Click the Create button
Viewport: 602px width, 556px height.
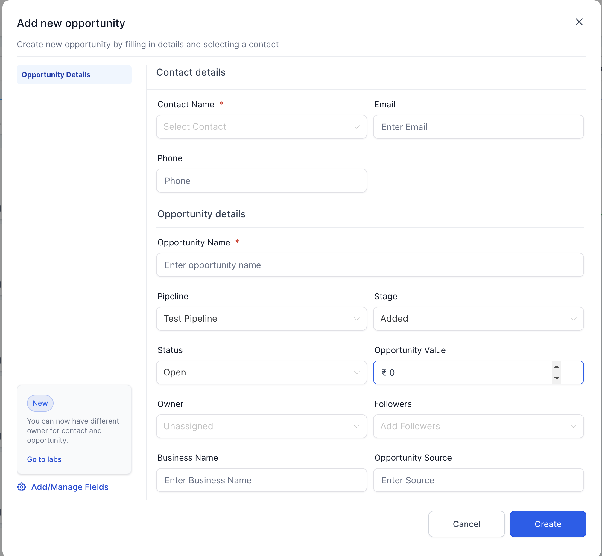coord(548,524)
